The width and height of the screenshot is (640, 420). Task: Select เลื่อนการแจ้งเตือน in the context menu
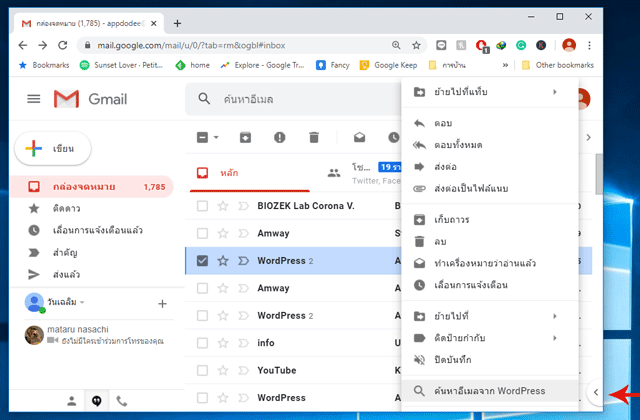[490, 285]
